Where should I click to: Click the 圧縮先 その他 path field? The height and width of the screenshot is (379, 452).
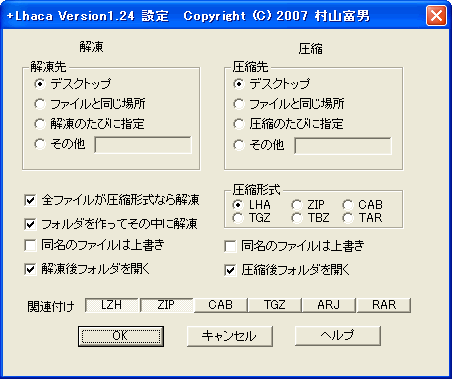(x=343, y=146)
